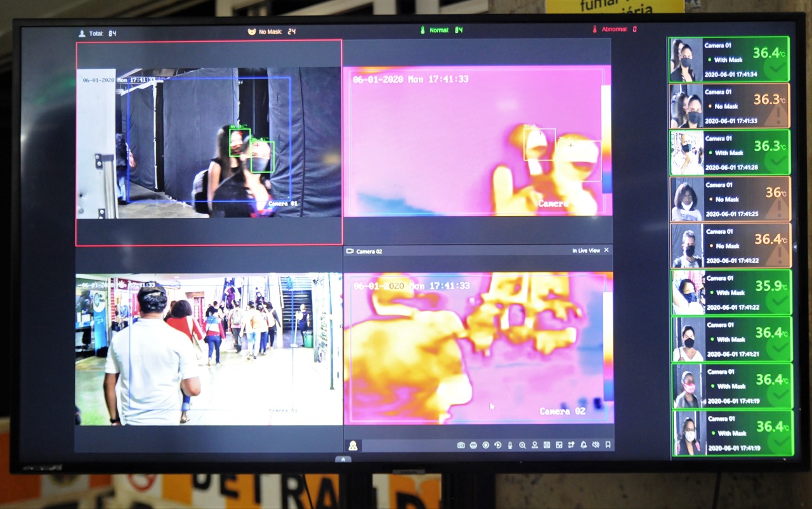Click the face capture icon at toolbar left
Viewport: 812px width, 509px height.
coord(353,445)
